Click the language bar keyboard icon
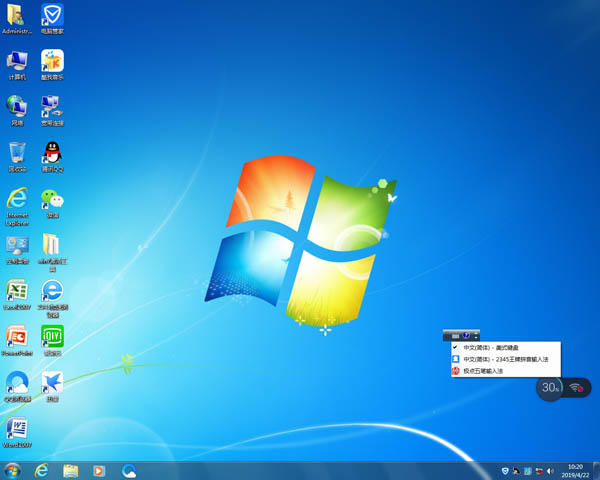Viewport: 600px width, 480px height. 456,335
